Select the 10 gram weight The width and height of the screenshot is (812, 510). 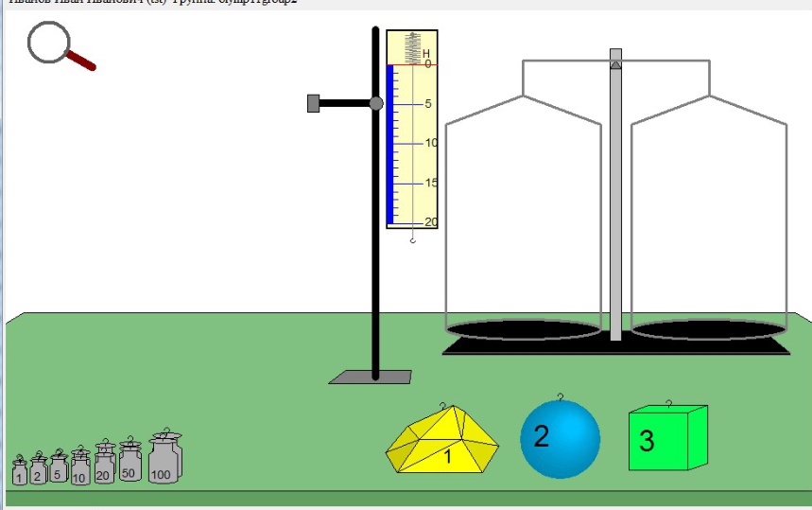coord(80,466)
